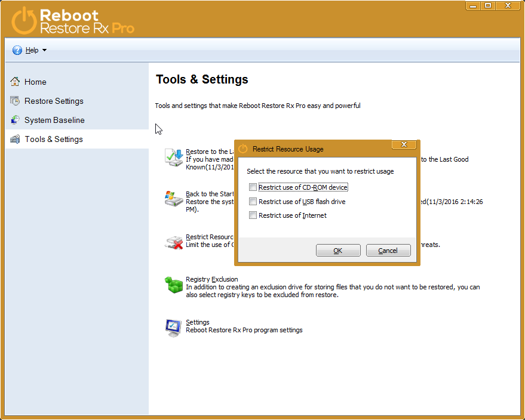Click the Registry Exclusion green cubes icon

[x=174, y=285]
